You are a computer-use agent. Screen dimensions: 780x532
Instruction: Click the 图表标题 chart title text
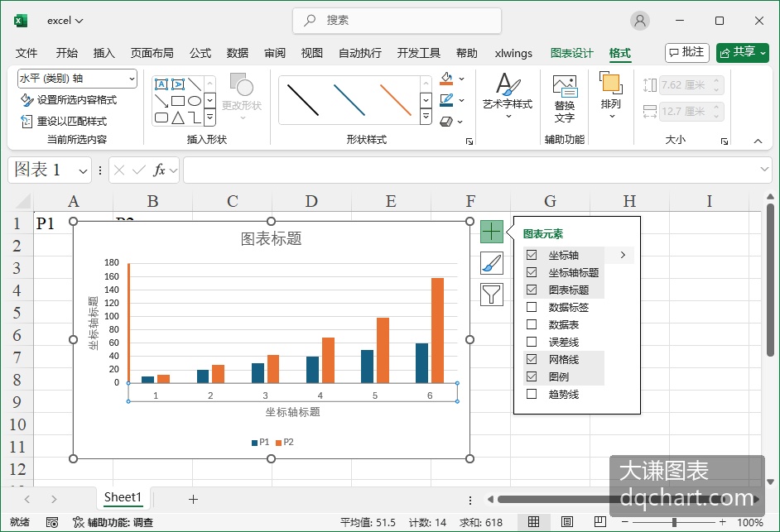(271, 238)
